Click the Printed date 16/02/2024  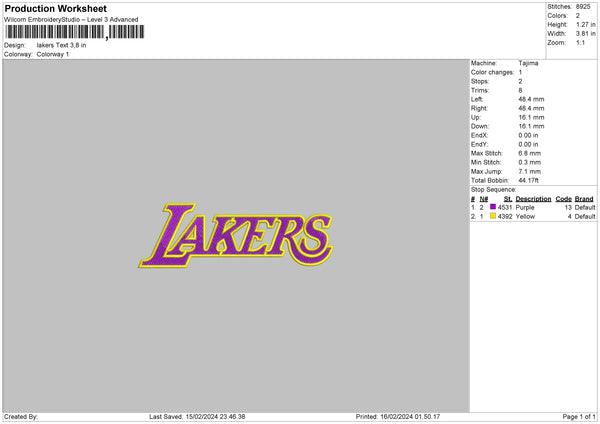[396, 417]
